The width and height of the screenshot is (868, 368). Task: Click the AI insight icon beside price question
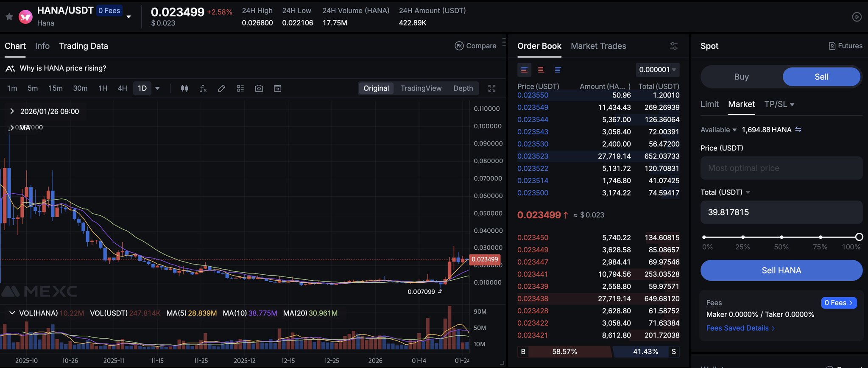point(10,68)
